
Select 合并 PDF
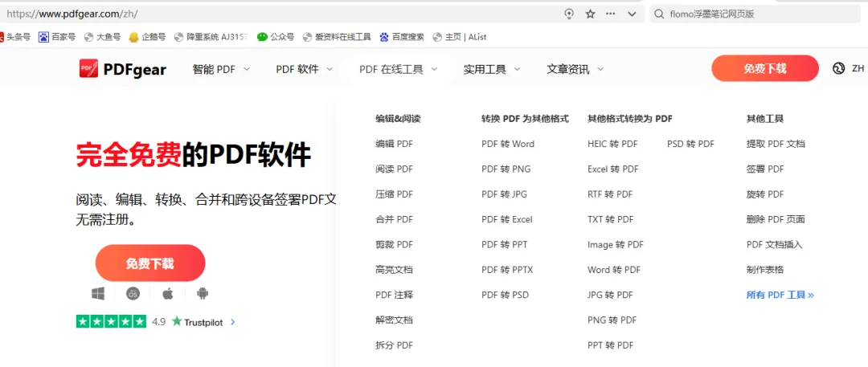(x=394, y=219)
